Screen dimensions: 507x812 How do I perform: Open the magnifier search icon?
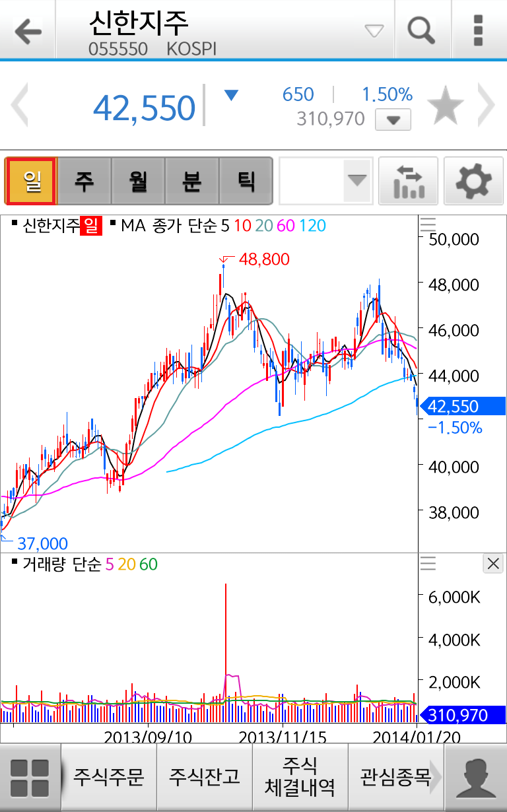(421, 30)
